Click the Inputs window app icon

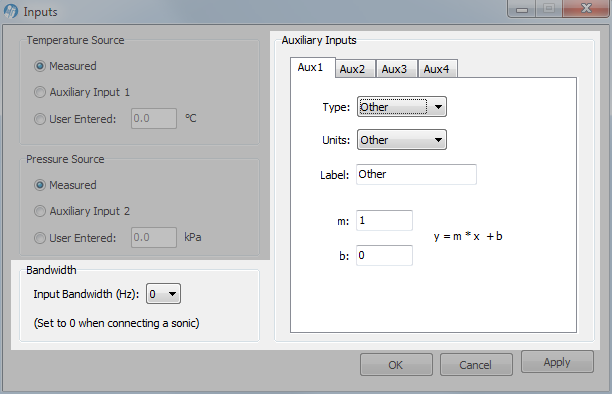click(11, 11)
